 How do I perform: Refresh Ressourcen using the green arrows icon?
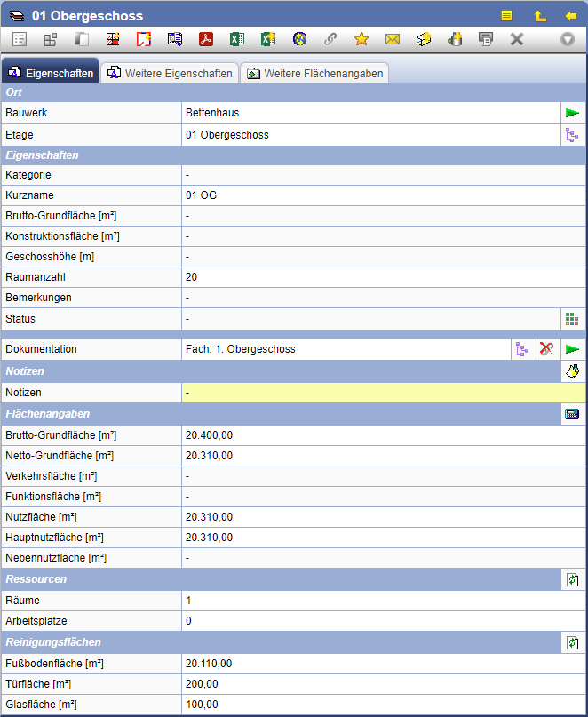tap(572, 579)
